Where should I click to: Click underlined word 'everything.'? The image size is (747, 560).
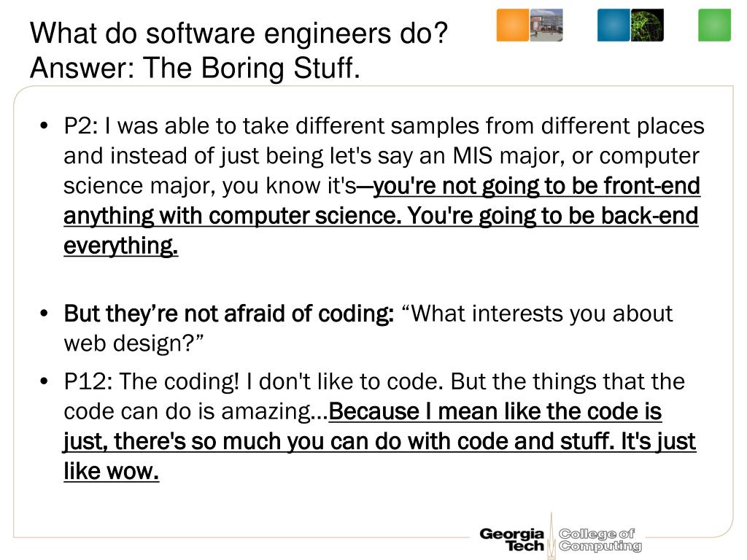pyautogui.click(x=121, y=246)
